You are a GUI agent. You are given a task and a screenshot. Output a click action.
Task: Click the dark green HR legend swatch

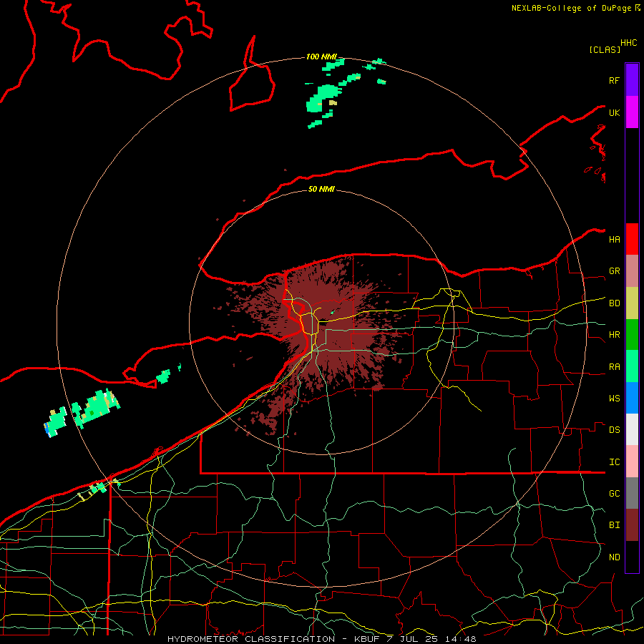[632, 335]
